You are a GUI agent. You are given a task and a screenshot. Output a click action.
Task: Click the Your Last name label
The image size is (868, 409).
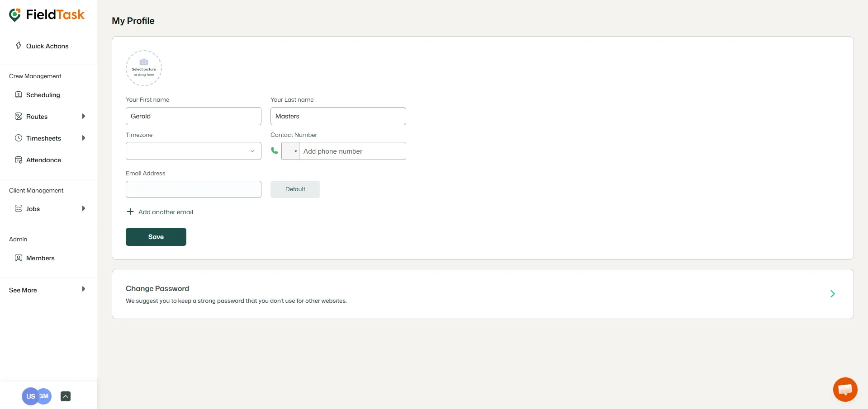(292, 99)
